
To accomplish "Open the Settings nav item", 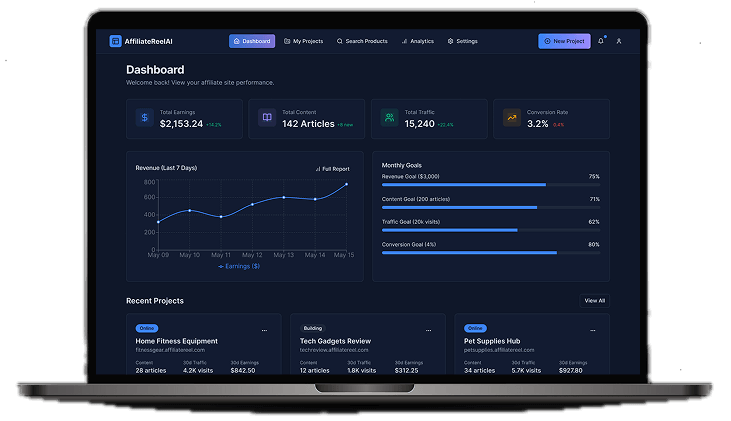I will pos(462,41).
